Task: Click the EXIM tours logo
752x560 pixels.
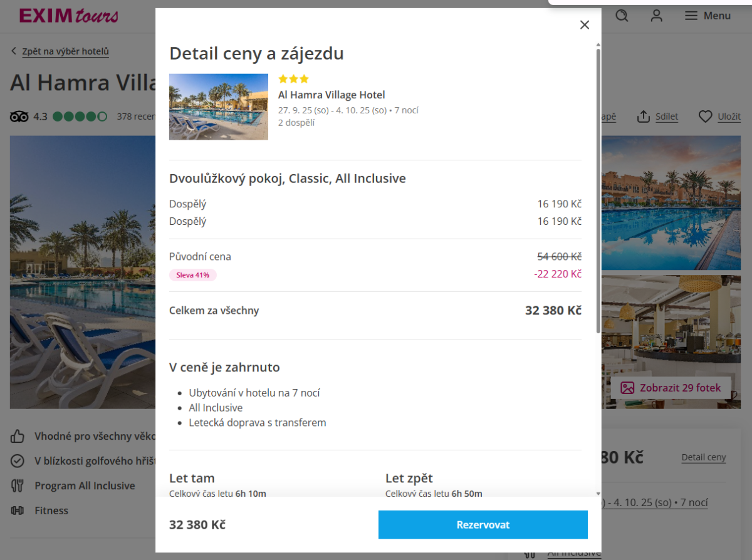Action: pos(68,16)
